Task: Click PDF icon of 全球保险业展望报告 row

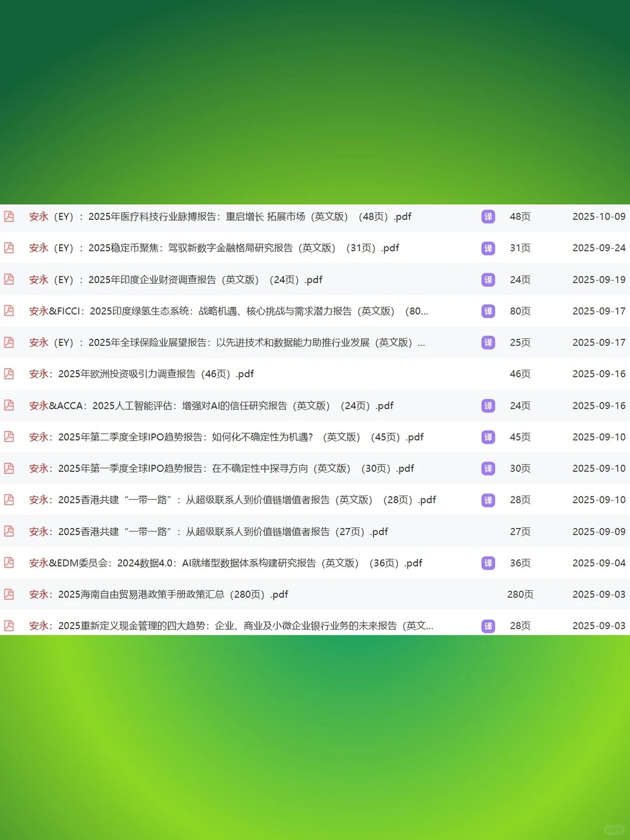Action: (9, 342)
